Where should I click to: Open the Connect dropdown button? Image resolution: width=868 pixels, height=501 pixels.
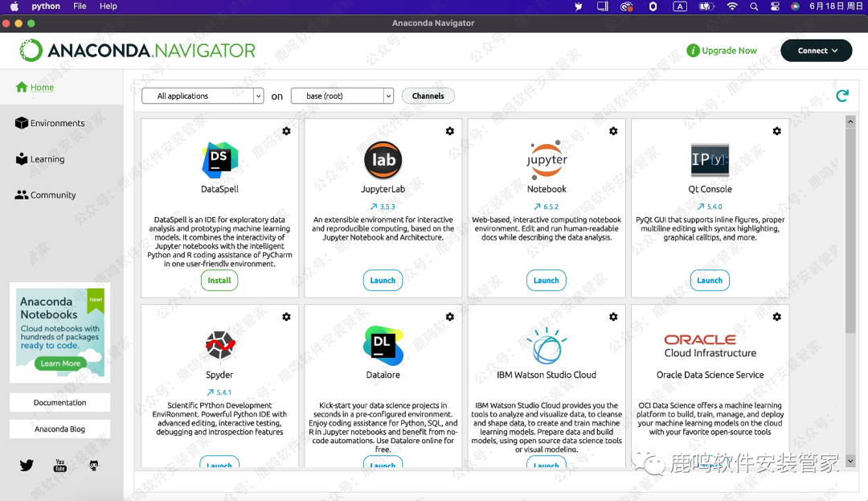817,51
